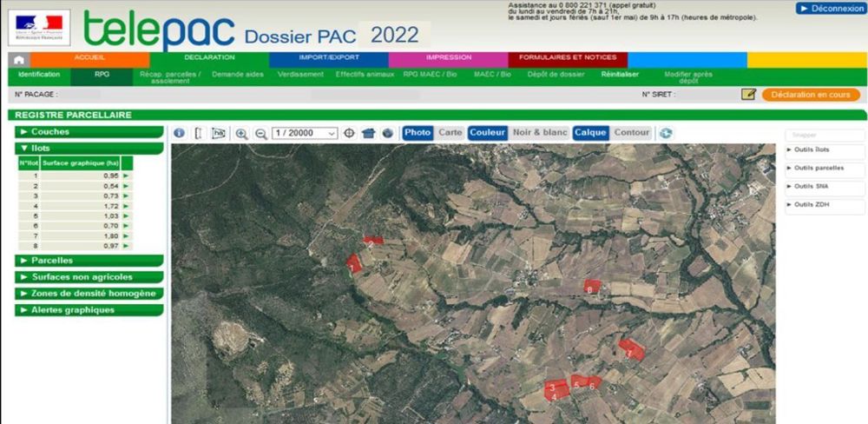Image resolution: width=868 pixels, height=424 pixels.
Task: Switch map view to Carte
Action: coord(450,133)
